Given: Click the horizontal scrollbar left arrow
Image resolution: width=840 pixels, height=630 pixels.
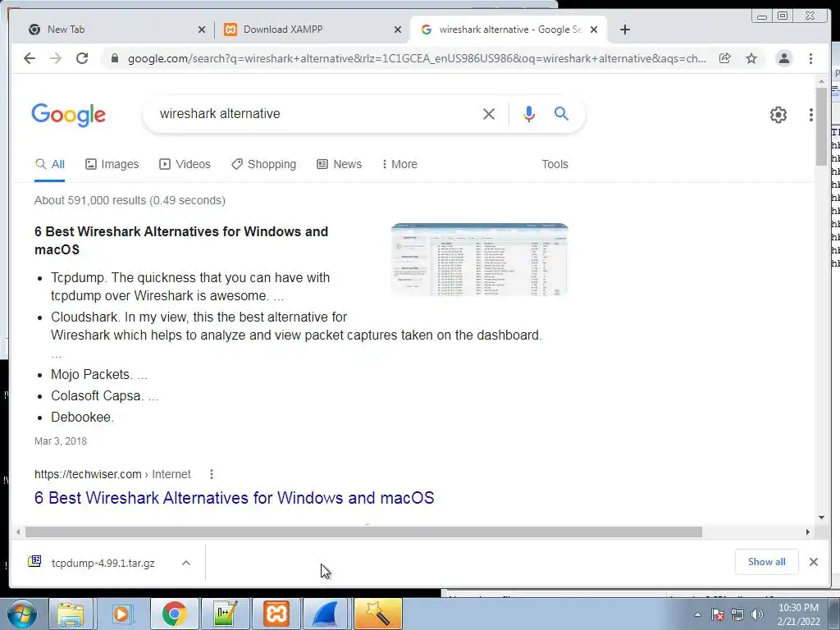Looking at the screenshot, I should tap(18, 532).
